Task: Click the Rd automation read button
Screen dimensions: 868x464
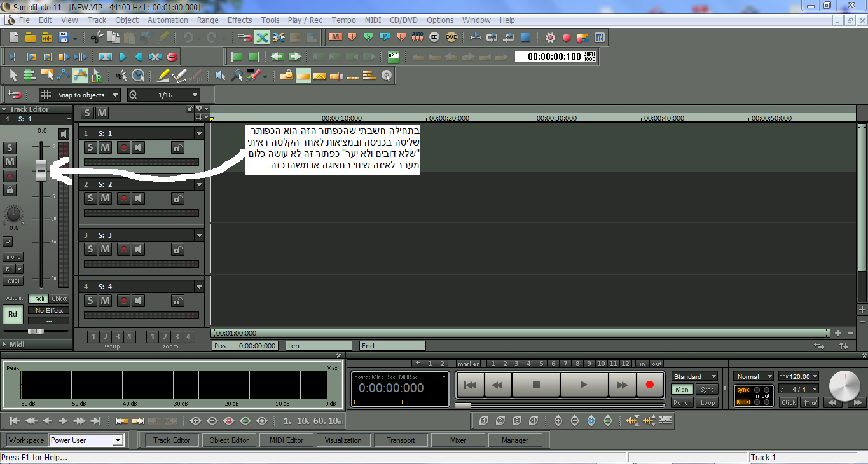Action: 13,313
